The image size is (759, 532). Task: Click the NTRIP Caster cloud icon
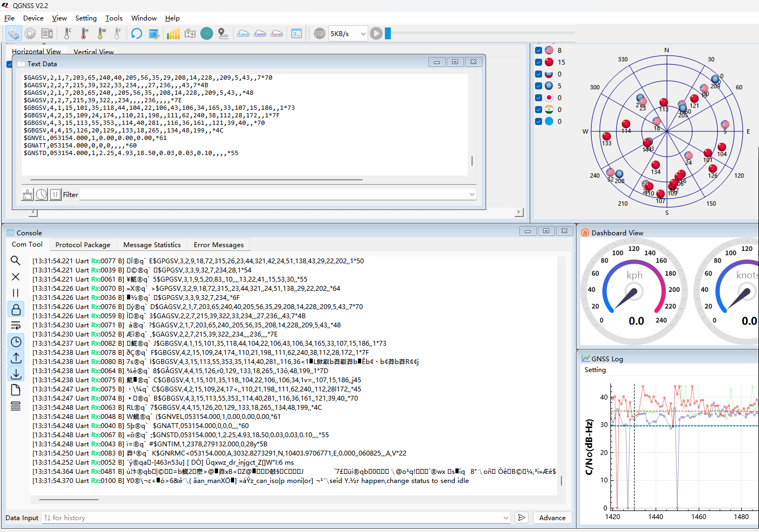[260, 34]
